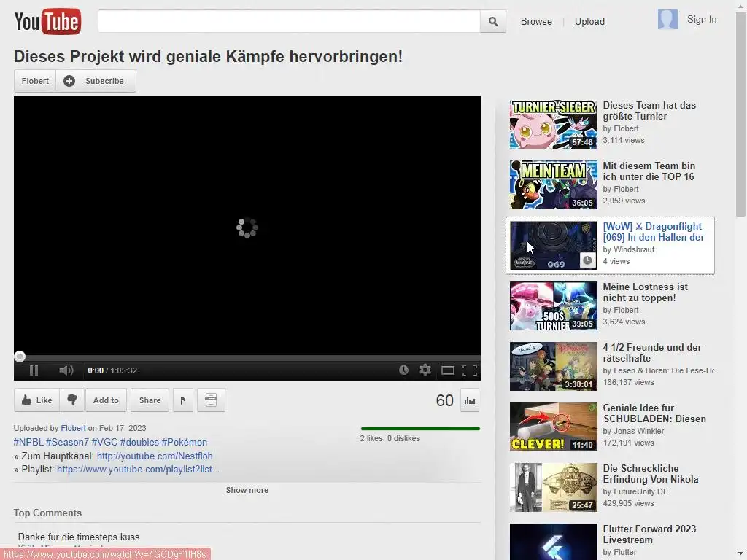Screen dimensions: 747x560
Task: Open the Browse menu item
Action: coord(536,21)
